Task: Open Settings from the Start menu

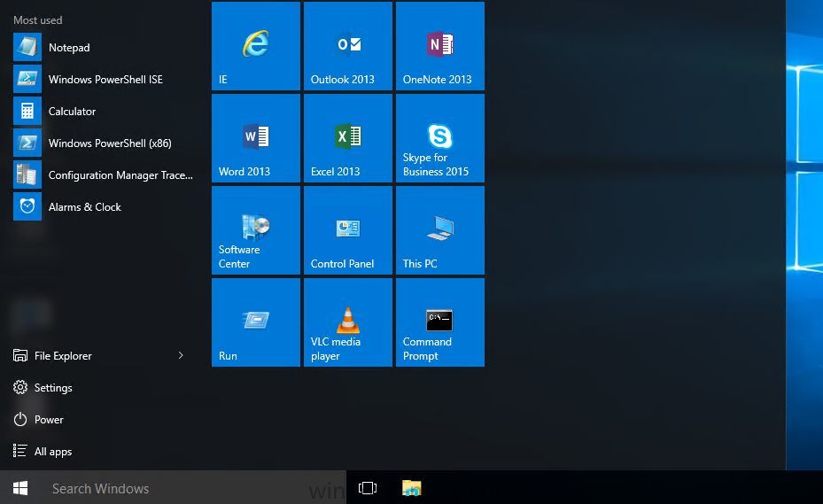Action: [x=43, y=387]
